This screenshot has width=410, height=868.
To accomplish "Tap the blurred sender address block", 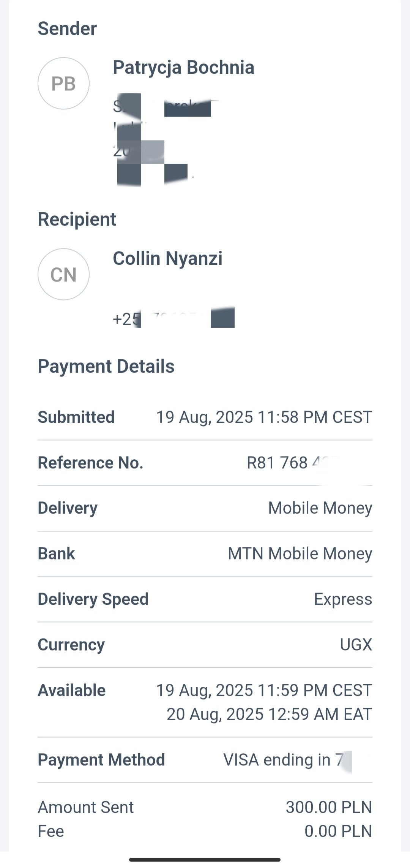I will pos(166,140).
